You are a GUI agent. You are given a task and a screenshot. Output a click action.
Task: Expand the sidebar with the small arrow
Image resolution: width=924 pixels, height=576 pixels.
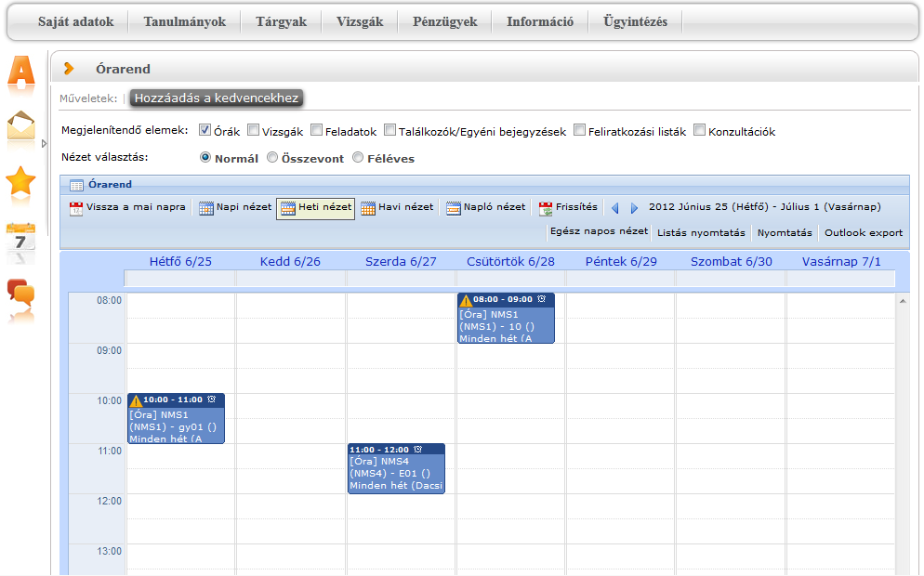[x=45, y=143]
